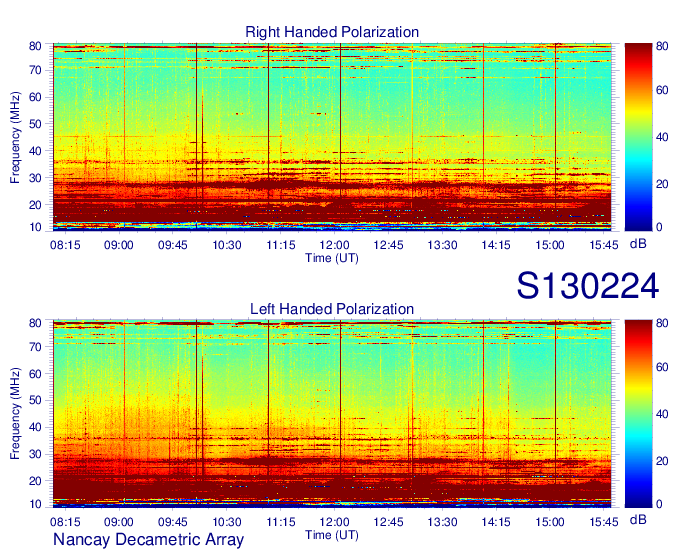Click the 12:00 tick under Left Handed plot
The width and height of the screenshot is (680, 552).
point(334,522)
